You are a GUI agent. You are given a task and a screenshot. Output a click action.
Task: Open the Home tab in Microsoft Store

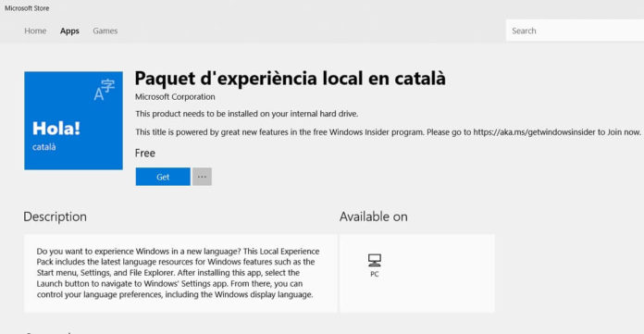(35, 31)
